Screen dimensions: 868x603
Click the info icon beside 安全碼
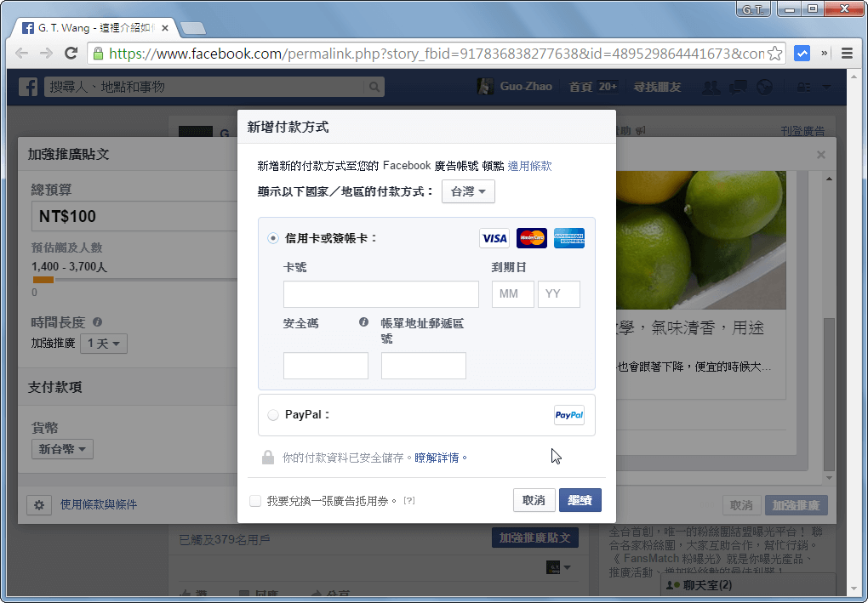click(x=363, y=322)
